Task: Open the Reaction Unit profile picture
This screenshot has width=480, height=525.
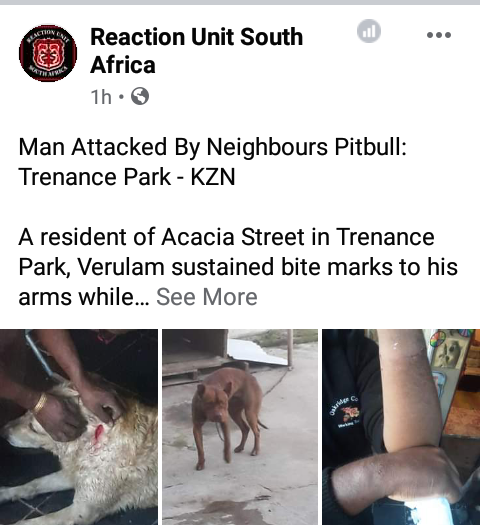Action: click(48, 53)
